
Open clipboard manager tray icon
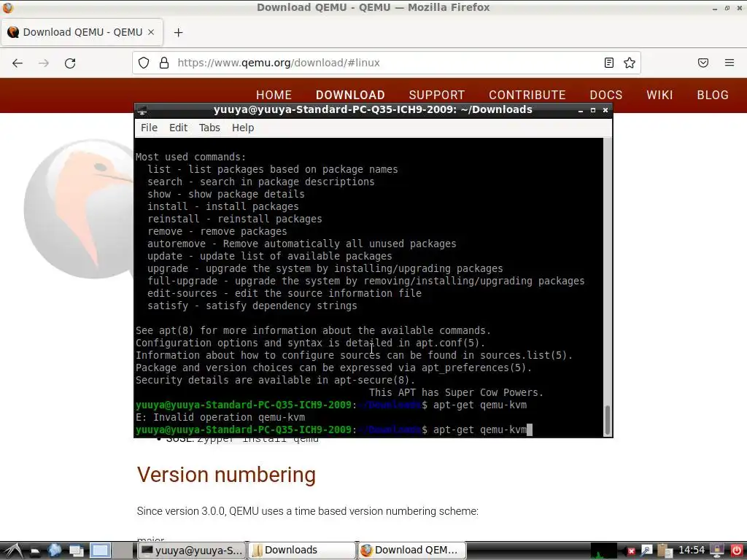point(665,551)
